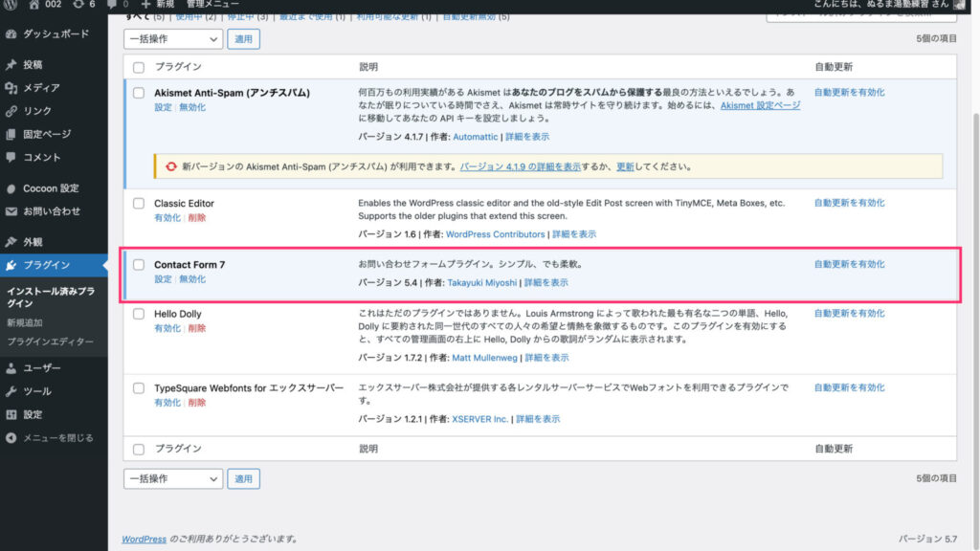Open プラグインエディター submenu item
980x551 pixels.
coord(50,342)
